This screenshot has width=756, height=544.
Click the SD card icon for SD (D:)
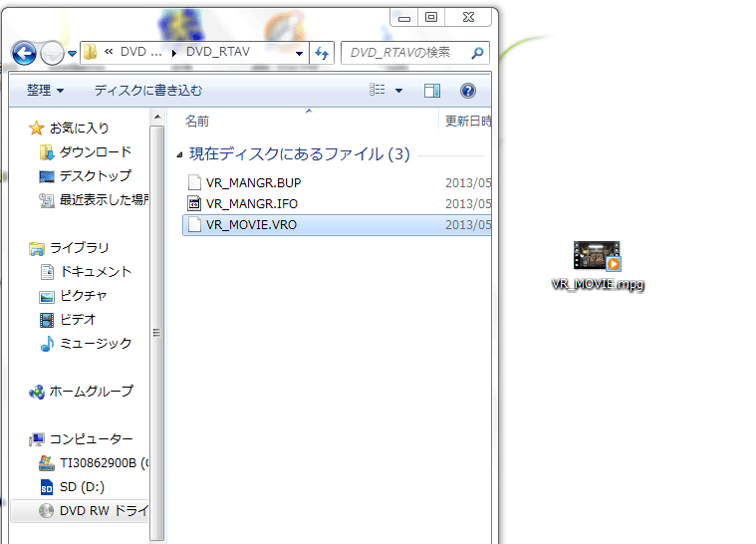pos(47,487)
